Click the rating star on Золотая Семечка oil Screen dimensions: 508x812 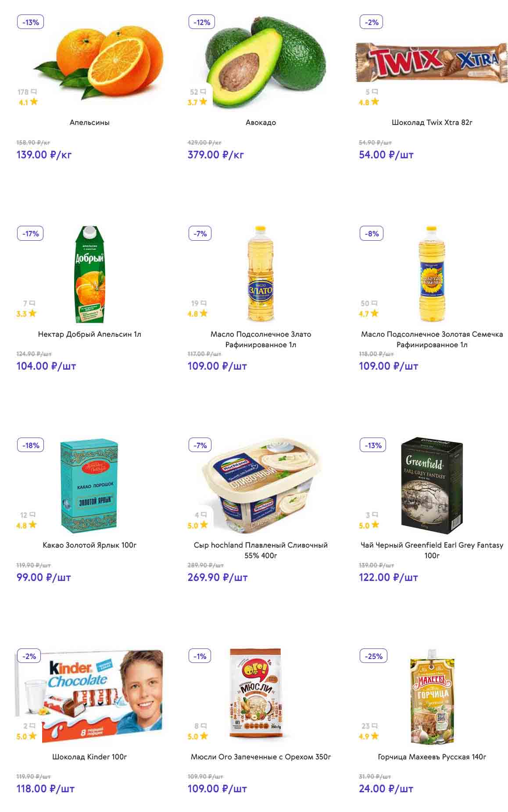[374, 313]
